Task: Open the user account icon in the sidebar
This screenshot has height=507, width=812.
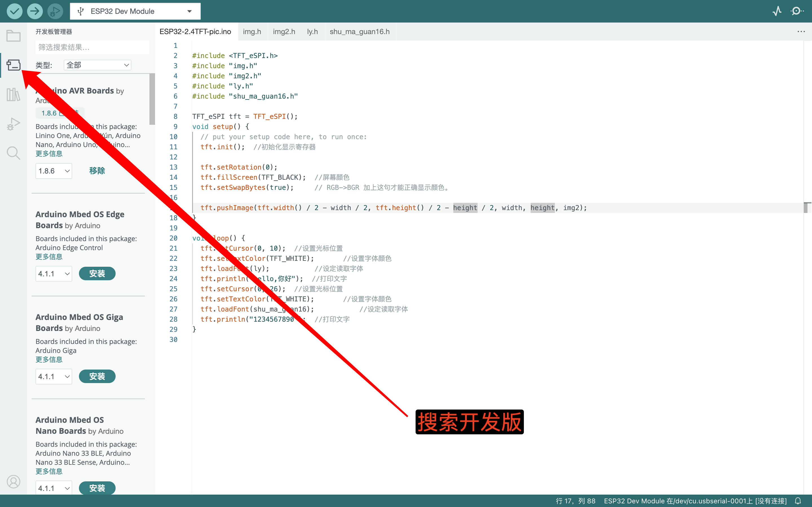Action: coord(14,482)
